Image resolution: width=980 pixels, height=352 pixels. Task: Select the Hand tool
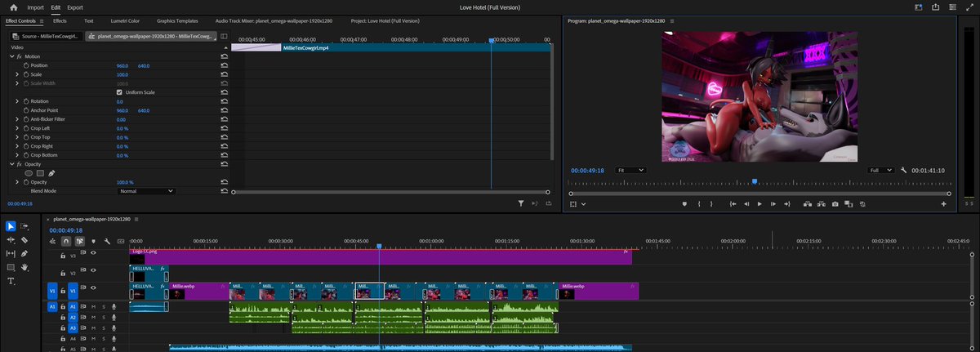click(24, 267)
